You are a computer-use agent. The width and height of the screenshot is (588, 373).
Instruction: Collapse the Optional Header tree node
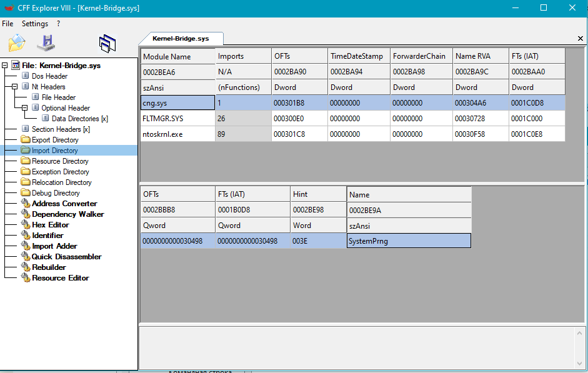(x=26, y=108)
